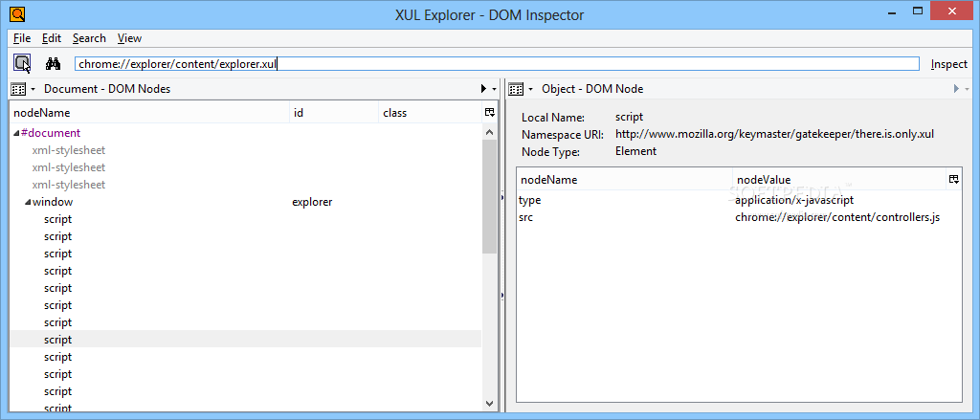Click DOM tree scrollbar down arrow
Image resolution: width=980 pixels, height=420 pixels.
489,403
